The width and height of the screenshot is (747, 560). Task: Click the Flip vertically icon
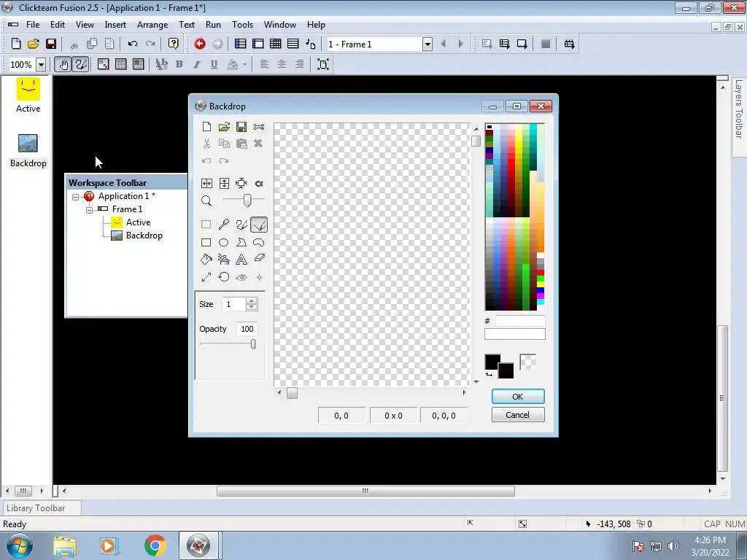click(224, 183)
